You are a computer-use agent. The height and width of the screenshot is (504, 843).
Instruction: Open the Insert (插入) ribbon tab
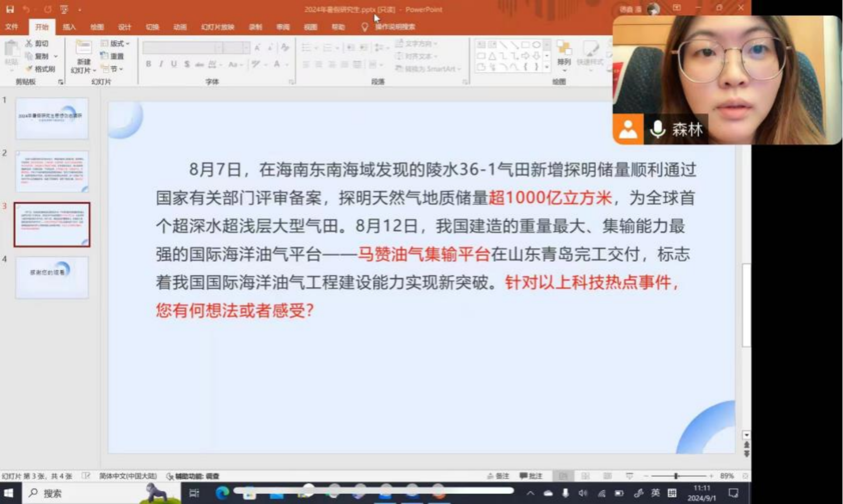(69, 27)
